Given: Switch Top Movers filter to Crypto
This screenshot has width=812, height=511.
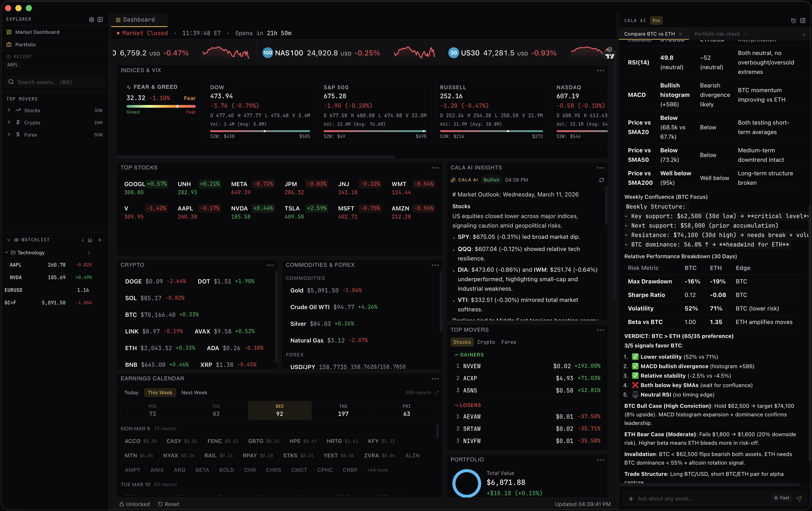Looking at the screenshot, I should [x=486, y=342].
